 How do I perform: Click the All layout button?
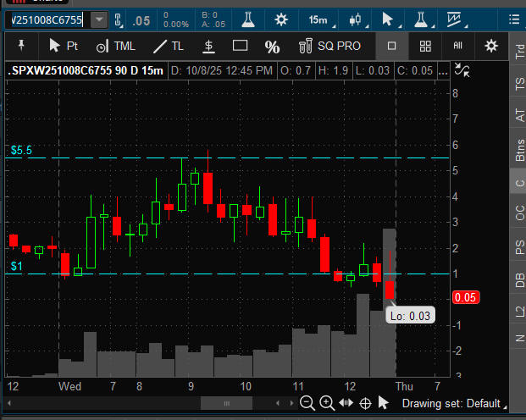(x=458, y=46)
